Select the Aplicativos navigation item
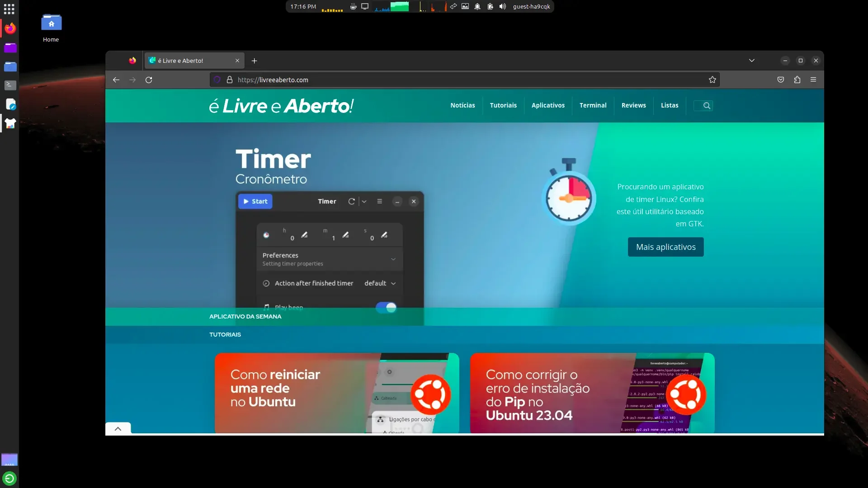 pos(548,105)
